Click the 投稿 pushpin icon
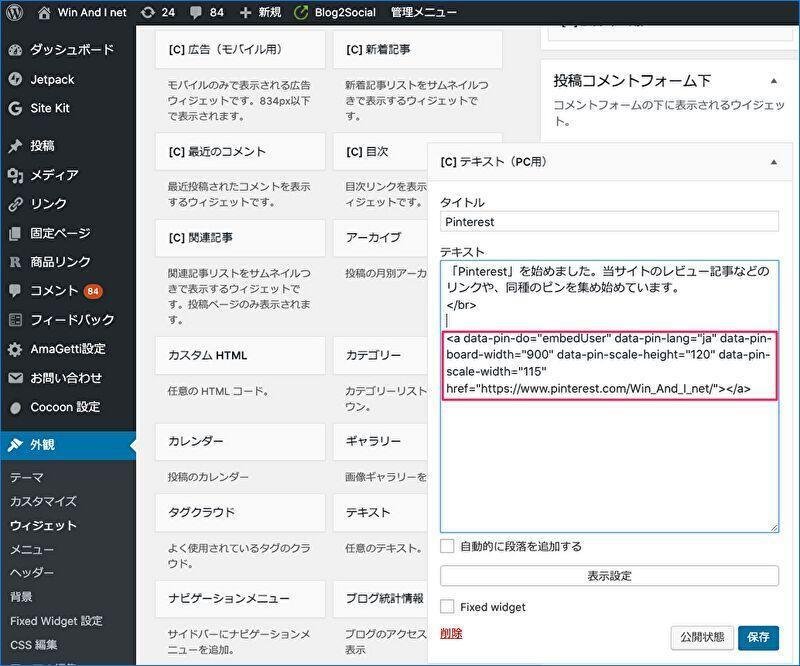Viewport: 800px width, 666px height. point(15,146)
